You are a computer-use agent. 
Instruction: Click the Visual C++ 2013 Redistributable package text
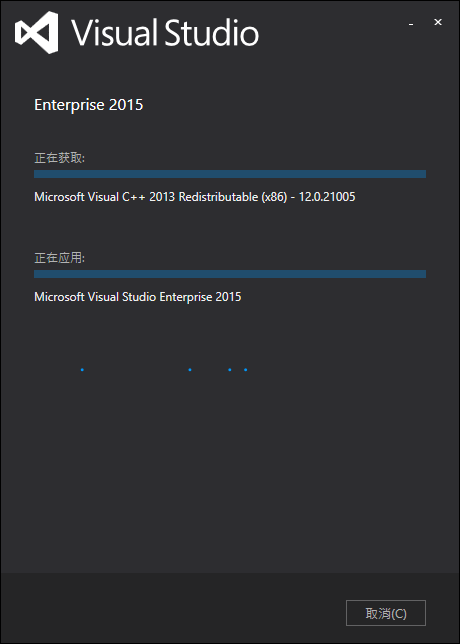pos(195,197)
